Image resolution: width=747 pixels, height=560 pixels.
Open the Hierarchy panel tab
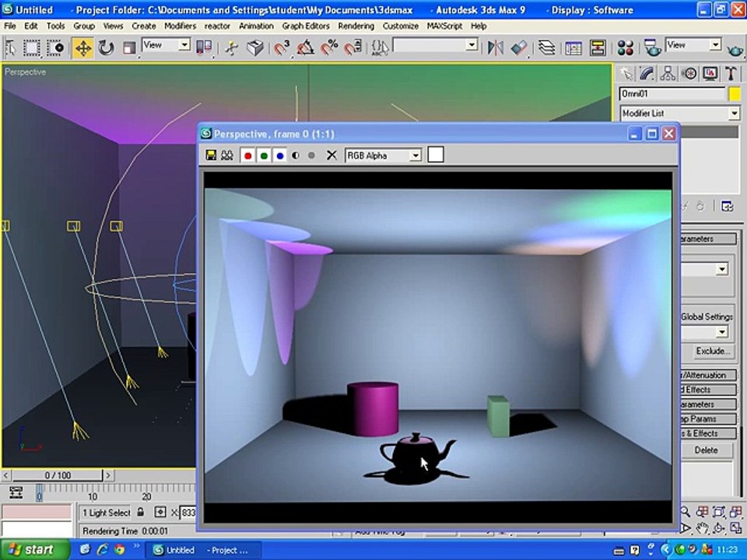[x=668, y=74]
